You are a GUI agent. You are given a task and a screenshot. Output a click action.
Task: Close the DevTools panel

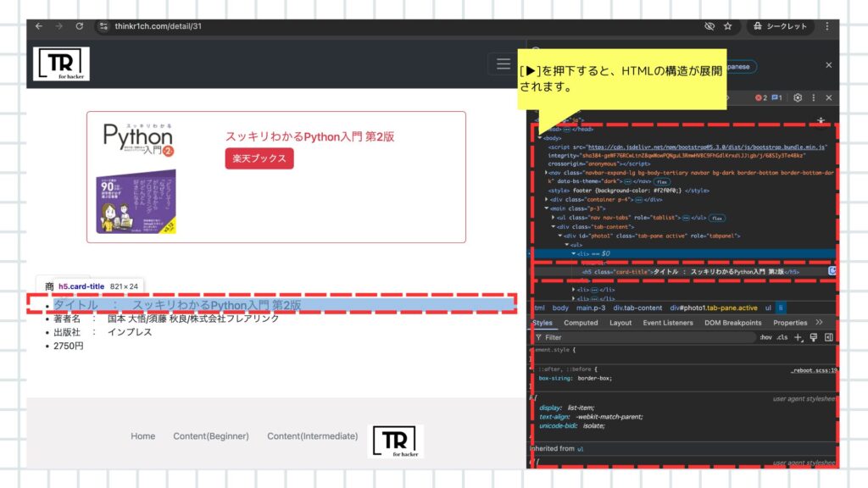(x=829, y=97)
